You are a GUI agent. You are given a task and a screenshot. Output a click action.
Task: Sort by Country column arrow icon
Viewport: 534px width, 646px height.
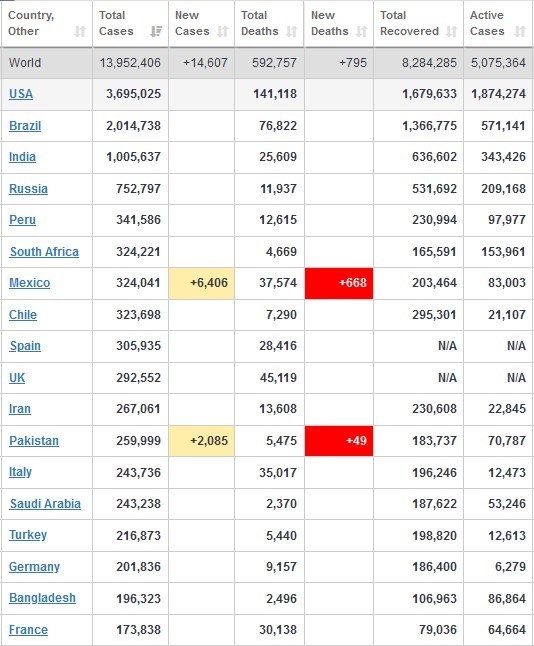[x=80, y=31]
